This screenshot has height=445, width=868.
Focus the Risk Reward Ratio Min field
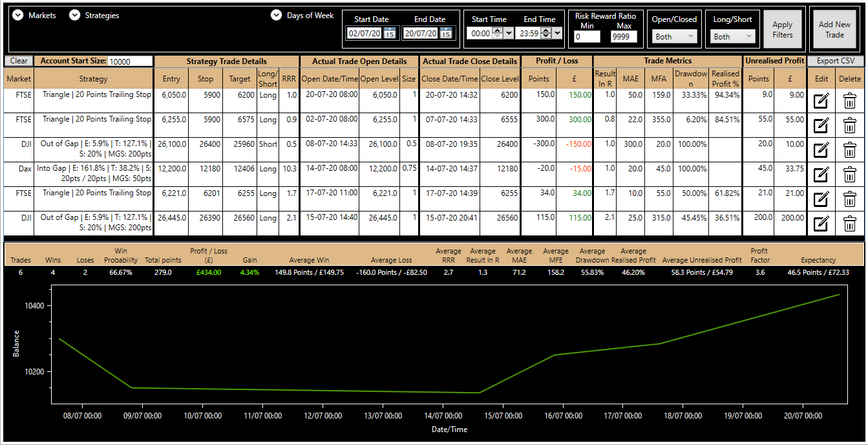point(587,37)
